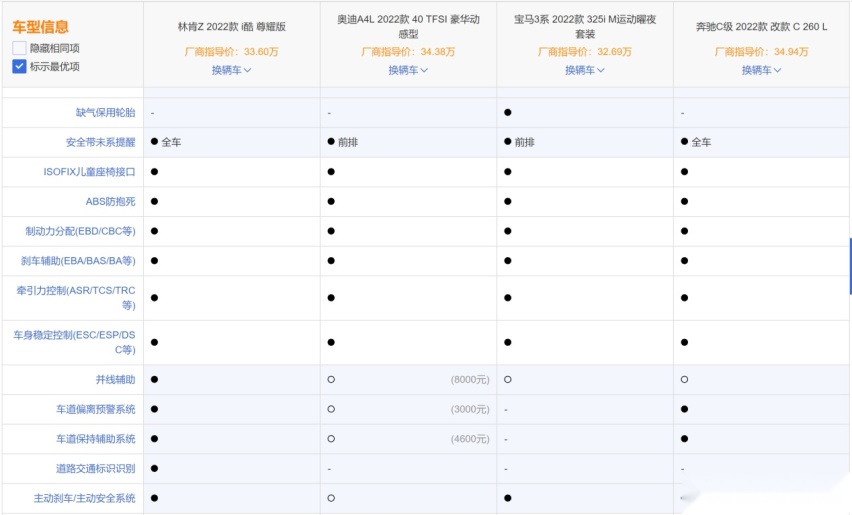Click the (3000元) option price in 车道偏离预警 row
The width and height of the screenshot is (852, 515).
(x=470, y=409)
